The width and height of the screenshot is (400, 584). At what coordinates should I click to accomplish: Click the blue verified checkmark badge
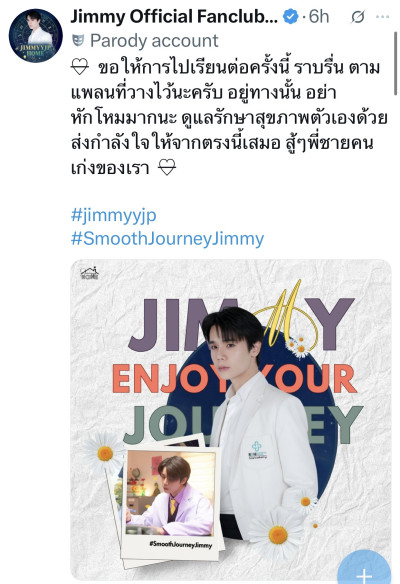290,17
